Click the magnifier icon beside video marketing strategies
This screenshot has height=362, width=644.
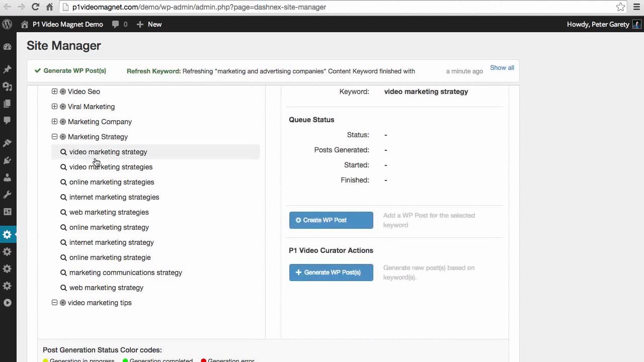coord(63,167)
